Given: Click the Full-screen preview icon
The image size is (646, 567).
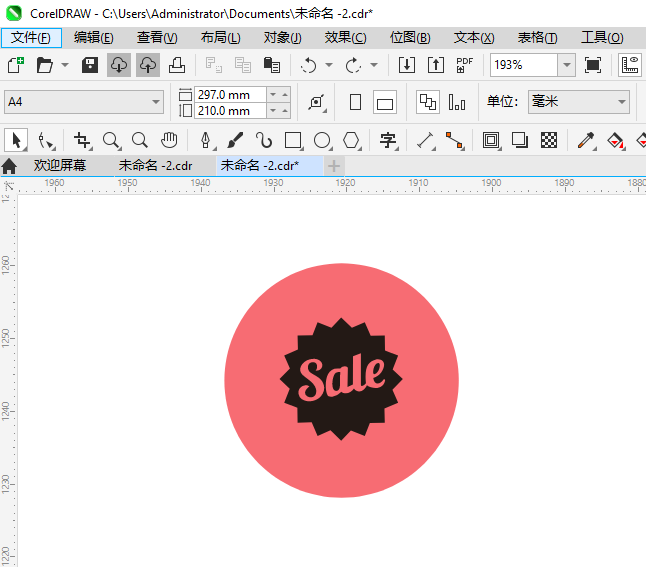Looking at the screenshot, I should tap(593, 65).
